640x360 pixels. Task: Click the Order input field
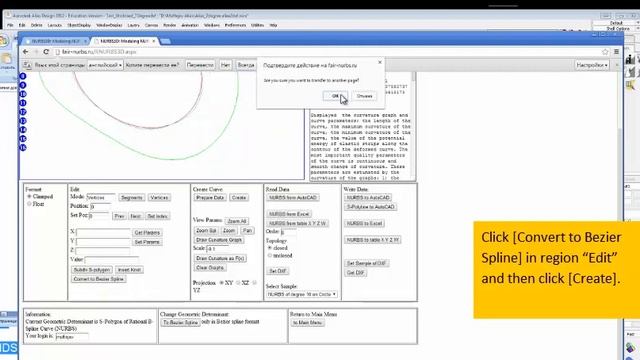(288, 232)
